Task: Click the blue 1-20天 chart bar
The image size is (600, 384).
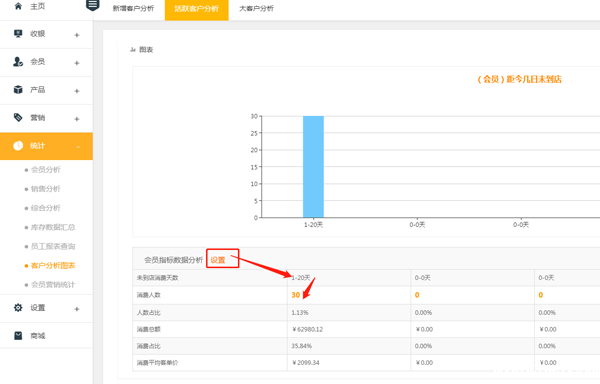Action: tap(313, 167)
